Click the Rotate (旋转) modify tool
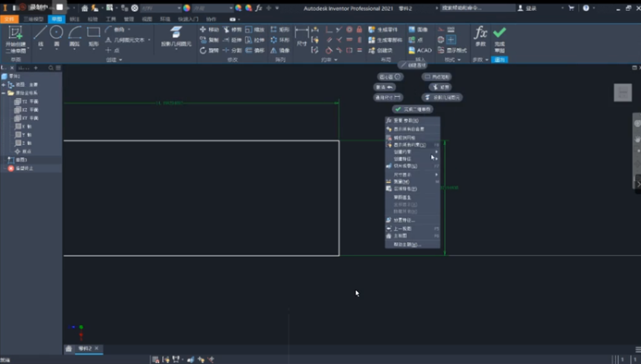Image resolution: width=641 pixels, height=364 pixels. coord(209,50)
